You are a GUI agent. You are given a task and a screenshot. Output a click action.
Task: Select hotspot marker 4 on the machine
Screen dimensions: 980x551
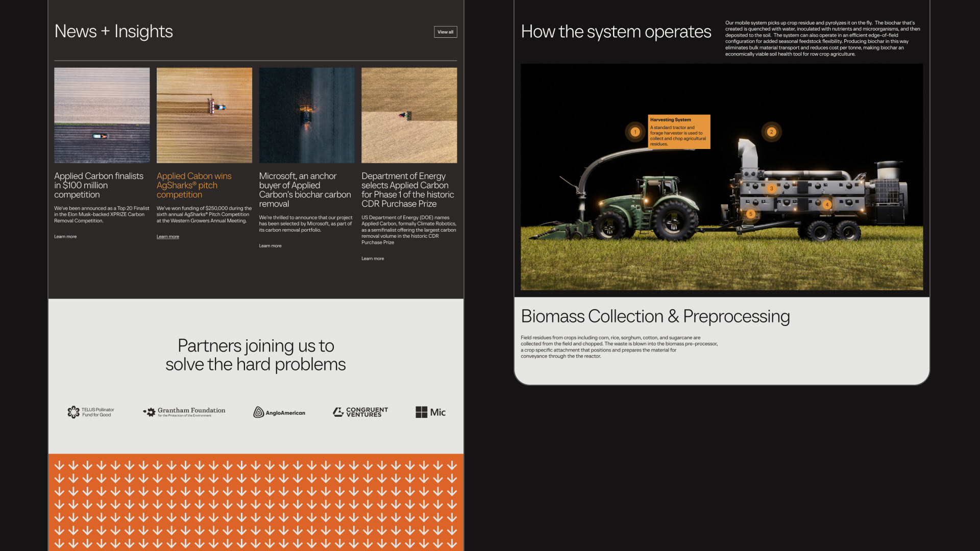[827, 205]
